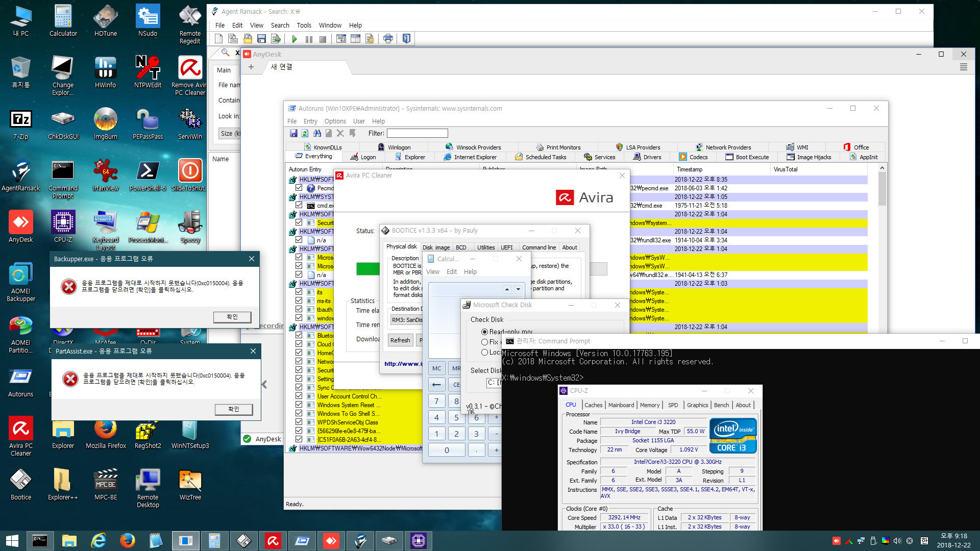Viewport: 980px width, 551px height.
Task: Click the binoculars find icon in Autoruns
Action: pos(317,133)
